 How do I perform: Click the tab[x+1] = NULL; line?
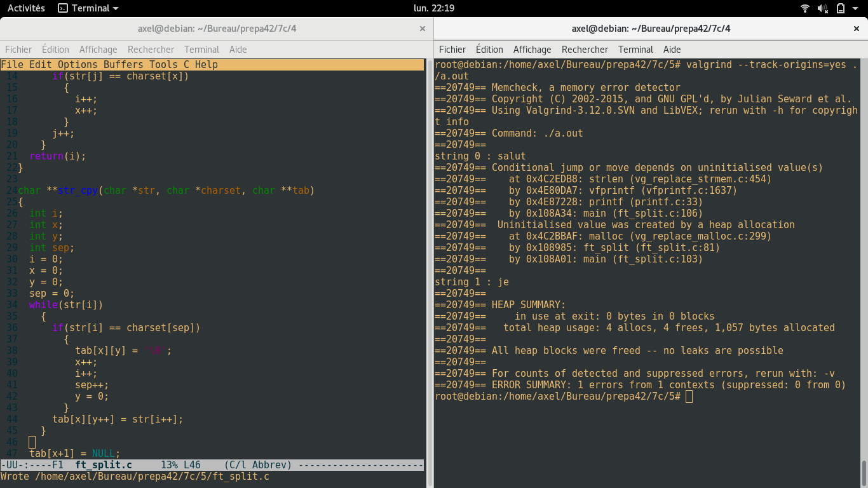pyautogui.click(x=75, y=454)
